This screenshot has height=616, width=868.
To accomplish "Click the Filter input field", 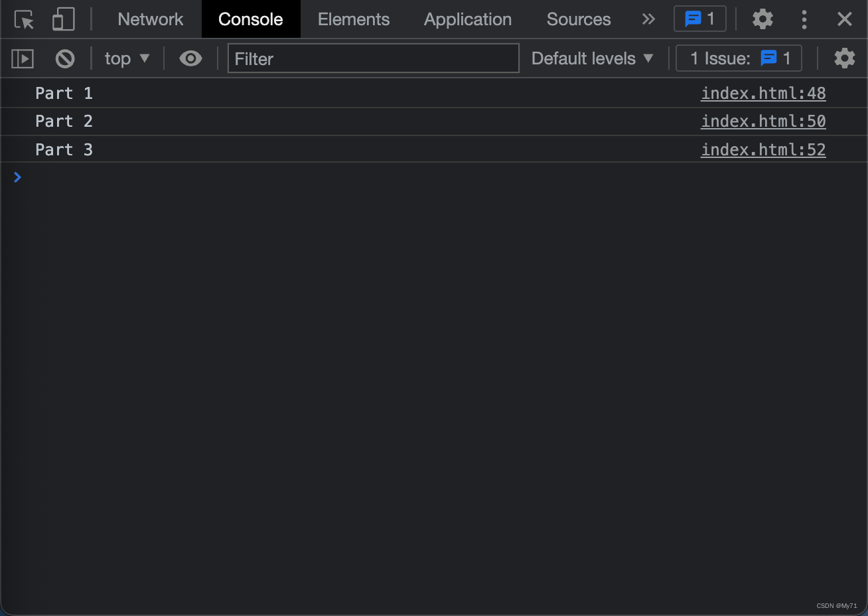I will pyautogui.click(x=373, y=58).
